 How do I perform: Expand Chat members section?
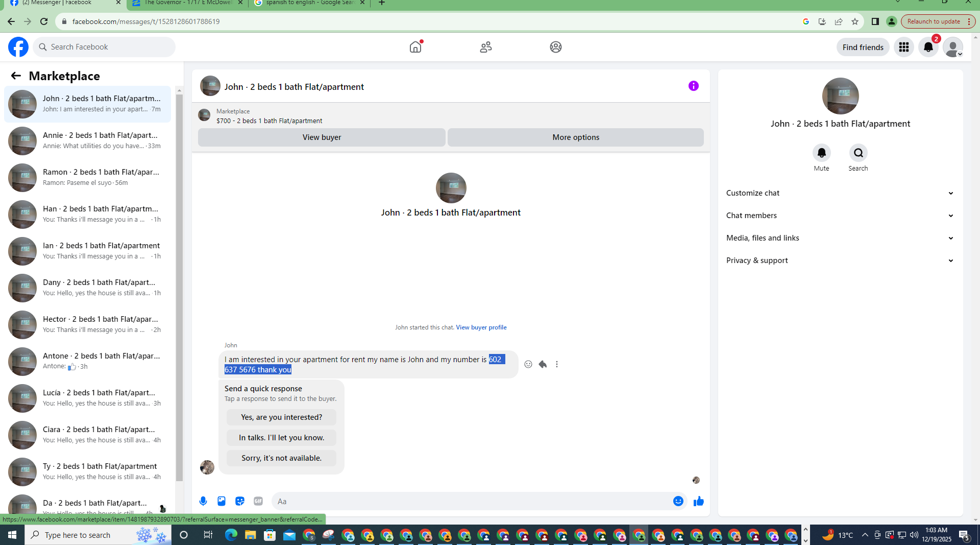click(x=840, y=216)
